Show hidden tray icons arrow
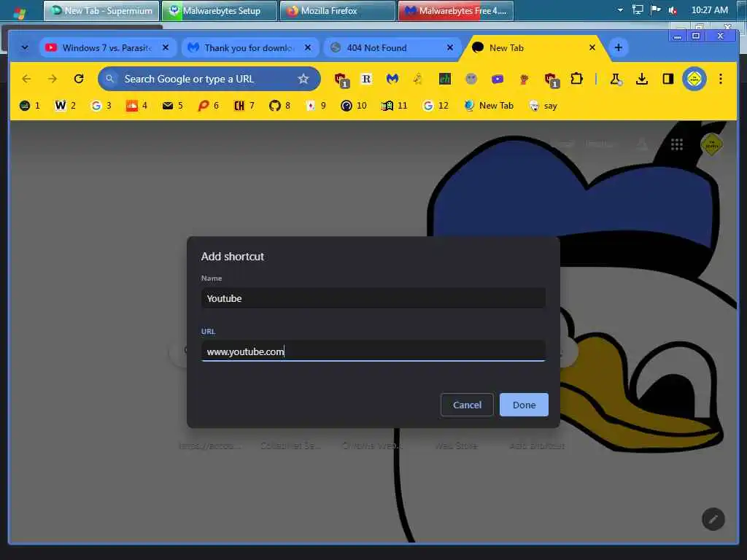The image size is (747, 560). [620, 9]
